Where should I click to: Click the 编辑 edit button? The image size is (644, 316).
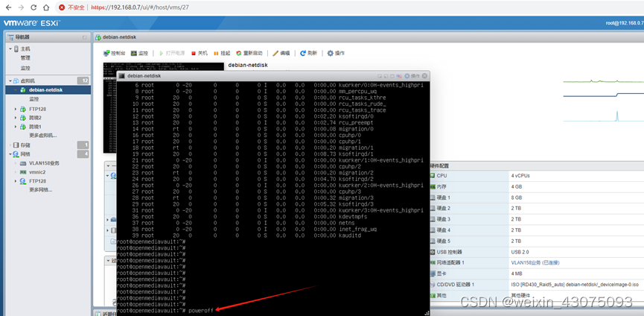tap(281, 53)
